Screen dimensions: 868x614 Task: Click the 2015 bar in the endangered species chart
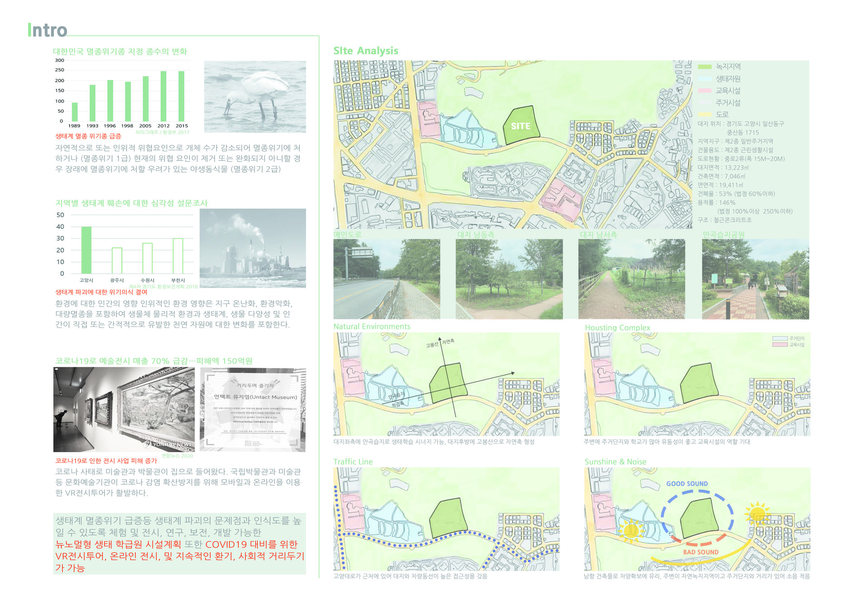181,96
